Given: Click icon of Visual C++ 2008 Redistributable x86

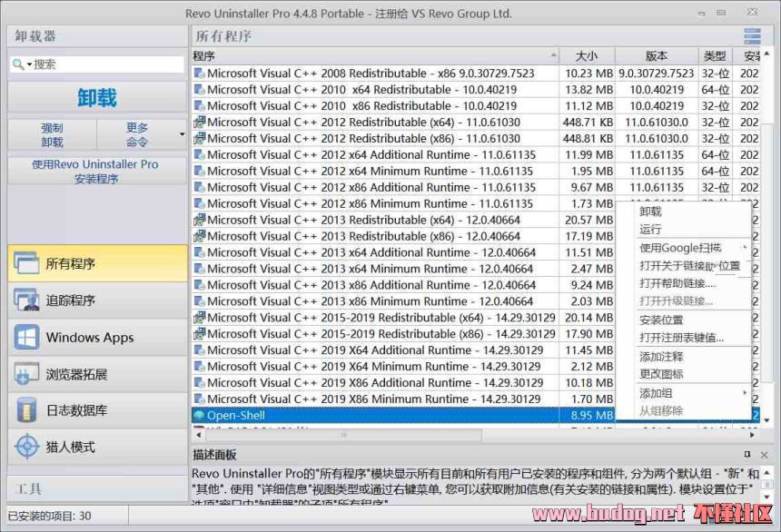Looking at the screenshot, I should [x=199, y=74].
